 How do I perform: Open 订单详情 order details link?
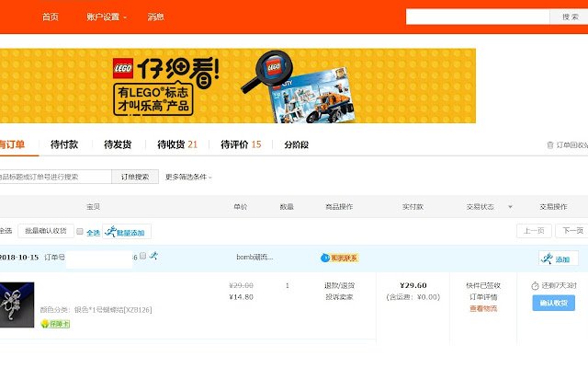(483, 297)
